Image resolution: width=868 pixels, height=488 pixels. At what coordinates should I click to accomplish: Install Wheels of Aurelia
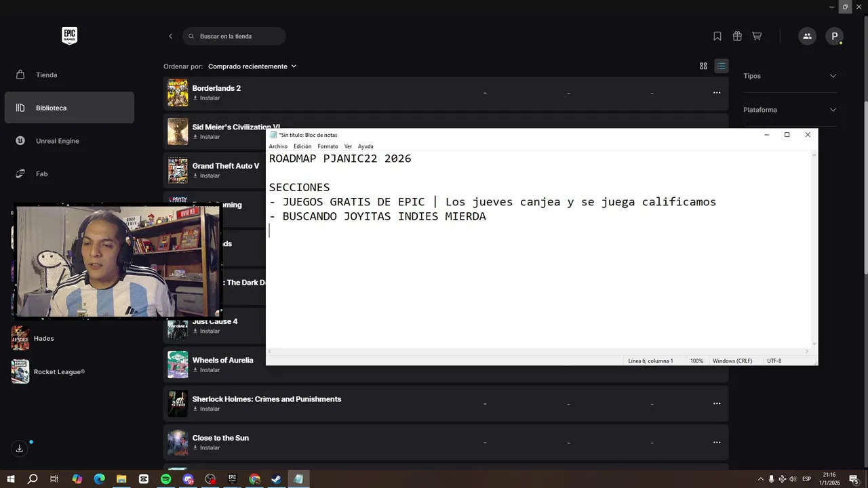tap(206, 370)
